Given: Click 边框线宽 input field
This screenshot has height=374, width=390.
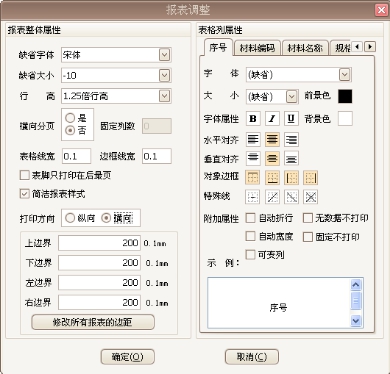Looking at the screenshot, I should pyautogui.click(x=157, y=156).
